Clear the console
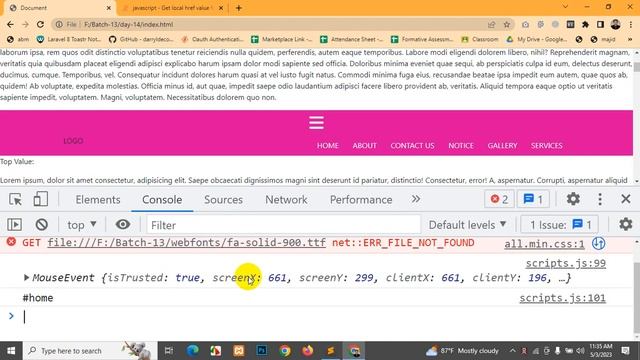This screenshot has height=360, width=640. (42, 224)
